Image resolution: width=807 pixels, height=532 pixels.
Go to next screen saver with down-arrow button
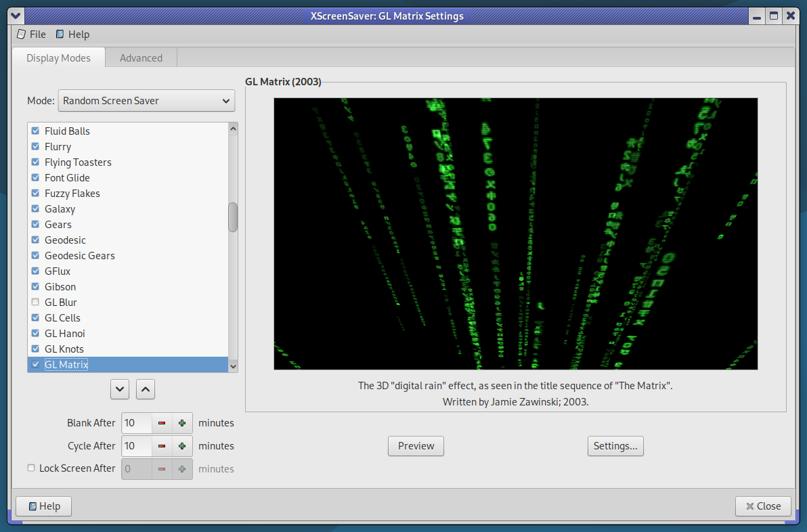pyautogui.click(x=120, y=389)
